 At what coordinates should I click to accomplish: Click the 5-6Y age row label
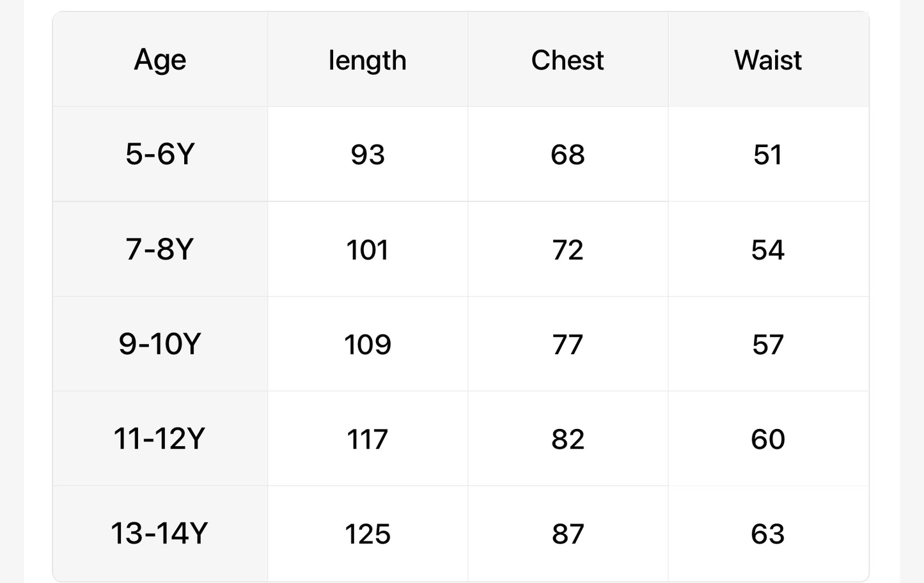[x=160, y=154]
